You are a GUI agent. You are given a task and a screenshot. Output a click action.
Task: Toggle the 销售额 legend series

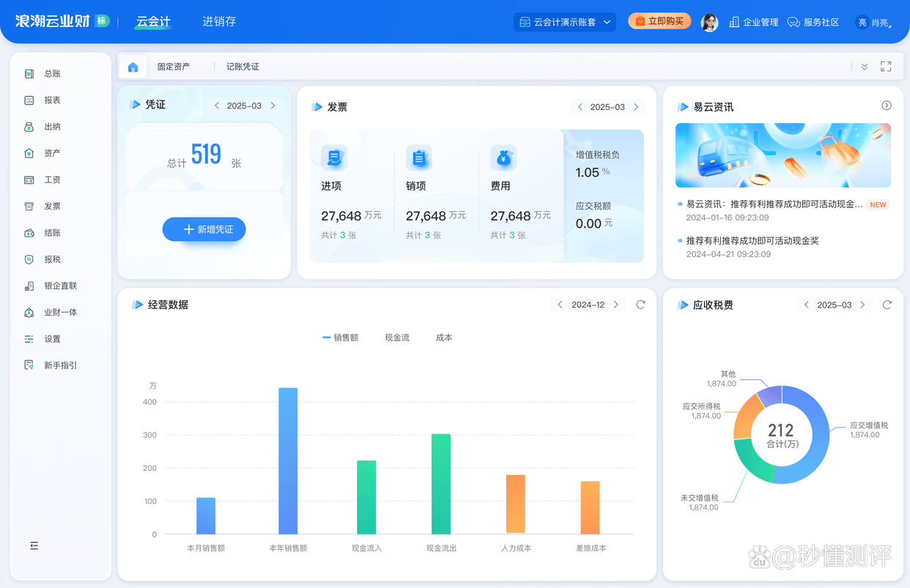pyautogui.click(x=341, y=338)
